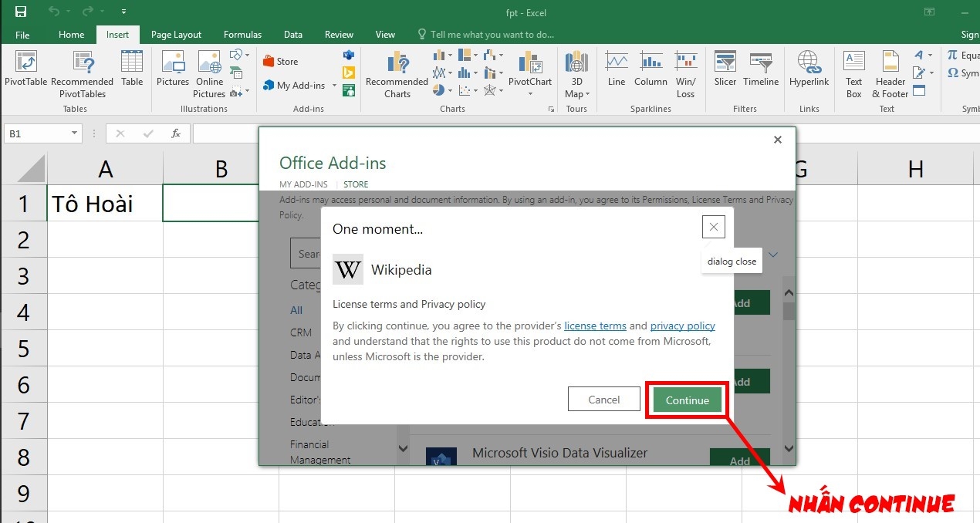Switch to the View tab
Screen dimensions: 980x523
pos(385,35)
